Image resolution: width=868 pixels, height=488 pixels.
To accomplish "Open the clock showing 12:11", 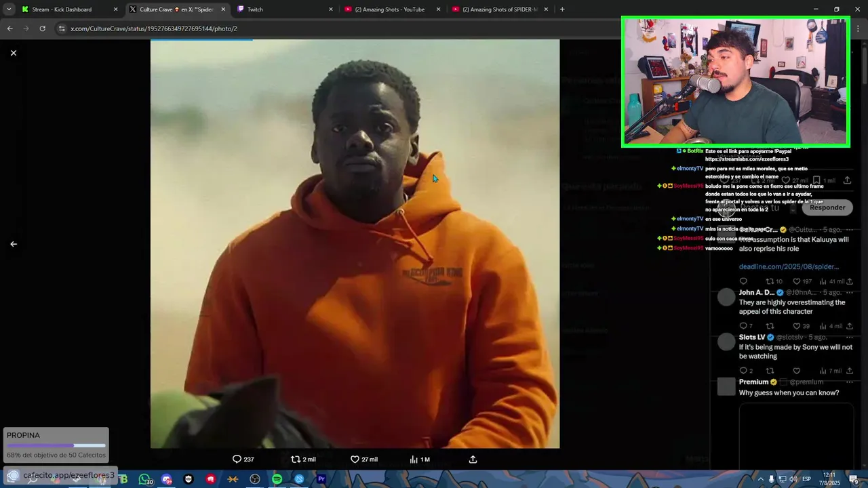I will point(831,479).
